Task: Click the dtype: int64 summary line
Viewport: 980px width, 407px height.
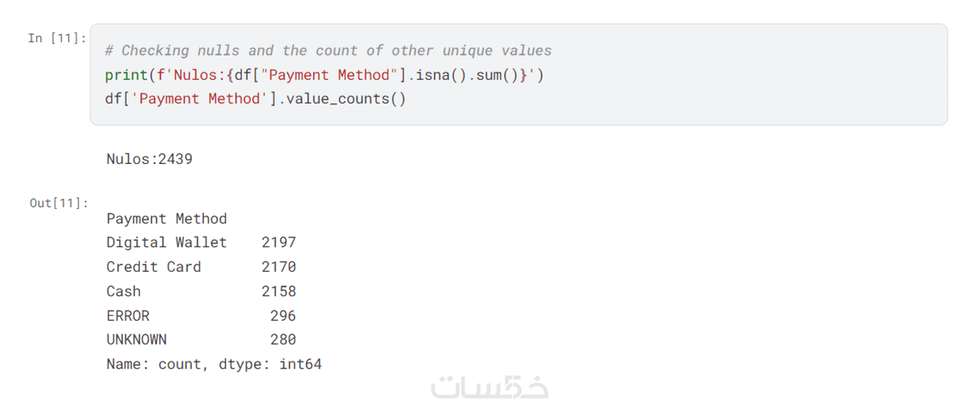Action: click(x=270, y=364)
